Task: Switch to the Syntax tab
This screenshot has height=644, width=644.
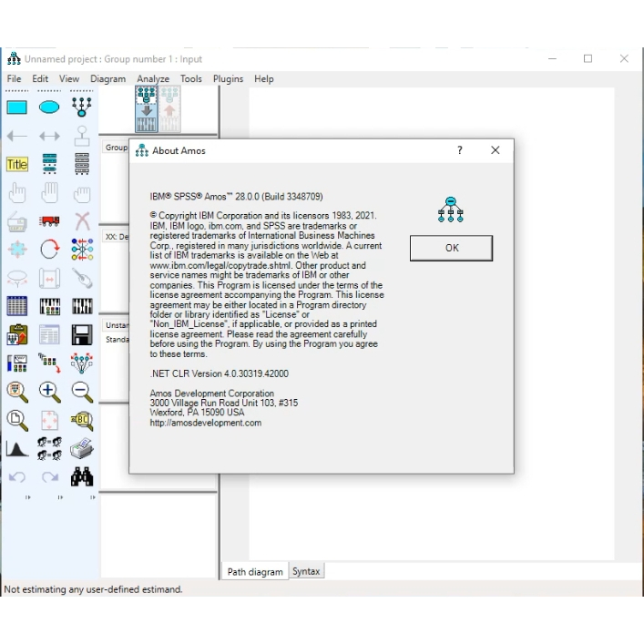Action: tap(306, 571)
